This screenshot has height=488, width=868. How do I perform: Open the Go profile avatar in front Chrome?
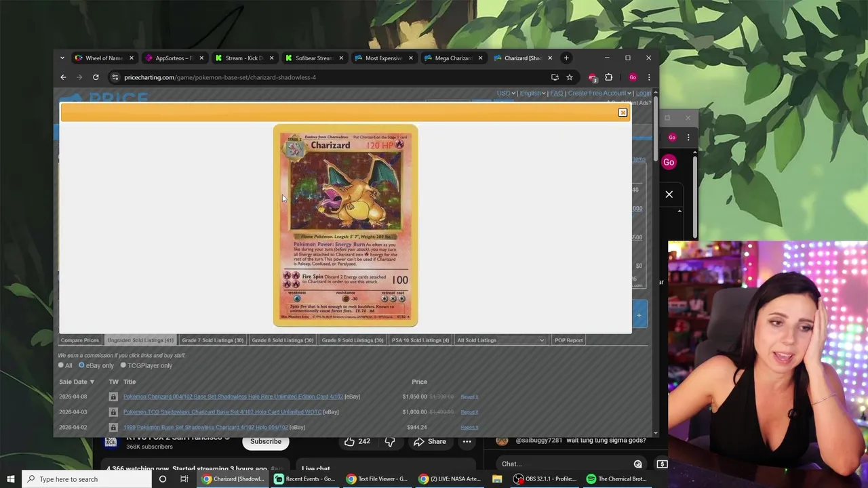pos(633,77)
